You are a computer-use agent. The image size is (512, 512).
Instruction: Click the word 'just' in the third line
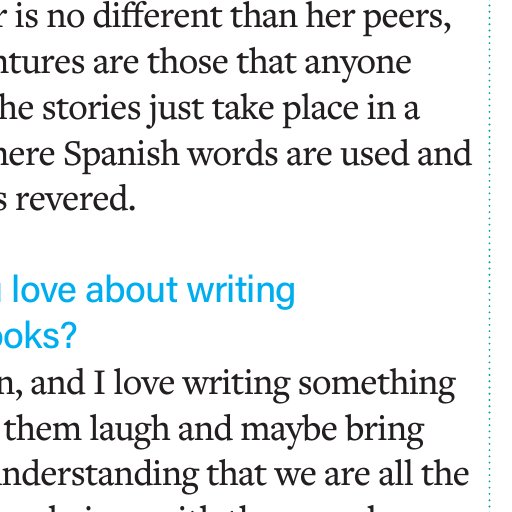pyautogui.click(x=176, y=109)
